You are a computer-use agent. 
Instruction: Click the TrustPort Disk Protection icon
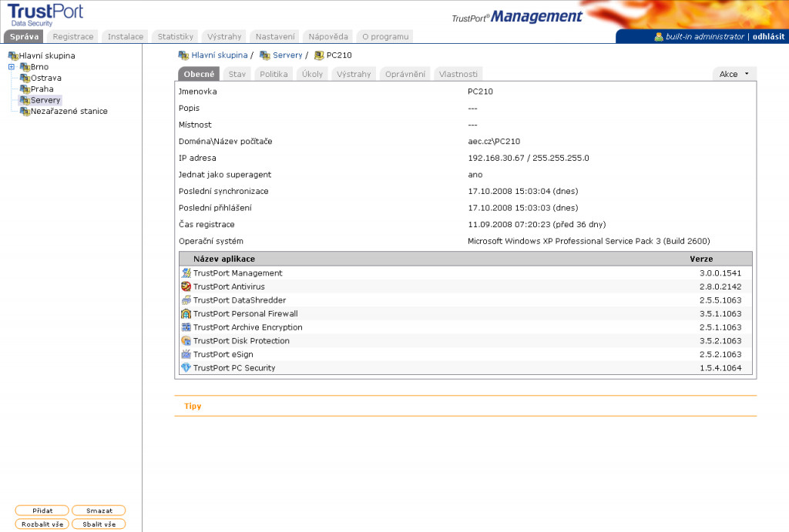pos(186,340)
